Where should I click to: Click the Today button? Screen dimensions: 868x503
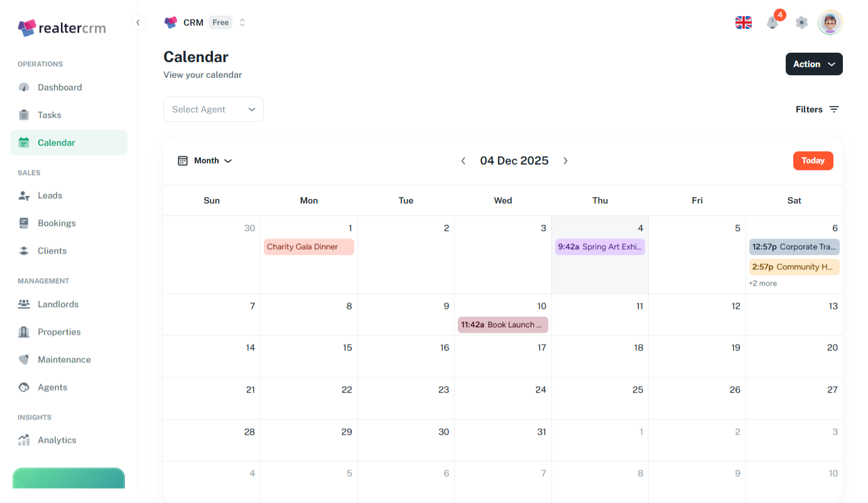click(x=813, y=161)
